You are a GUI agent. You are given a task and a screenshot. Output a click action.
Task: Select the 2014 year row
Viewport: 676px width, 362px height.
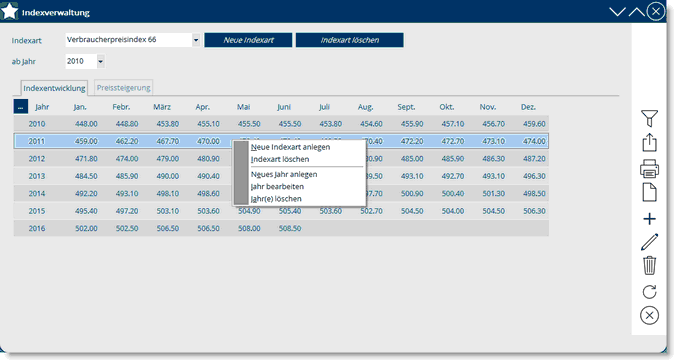[281, 193]
